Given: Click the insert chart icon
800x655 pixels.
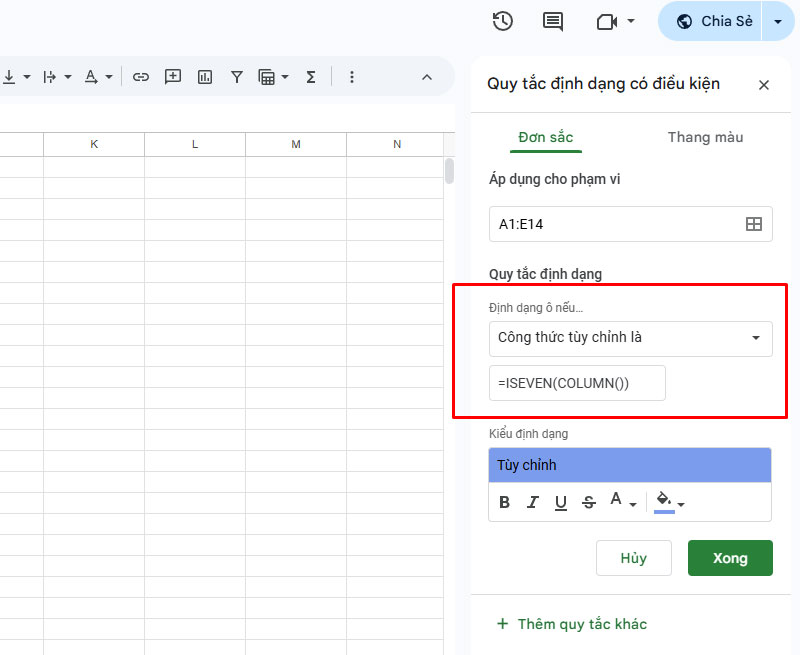Looking at the screenshot, I should pyautogui.click(x=205, y=76).
